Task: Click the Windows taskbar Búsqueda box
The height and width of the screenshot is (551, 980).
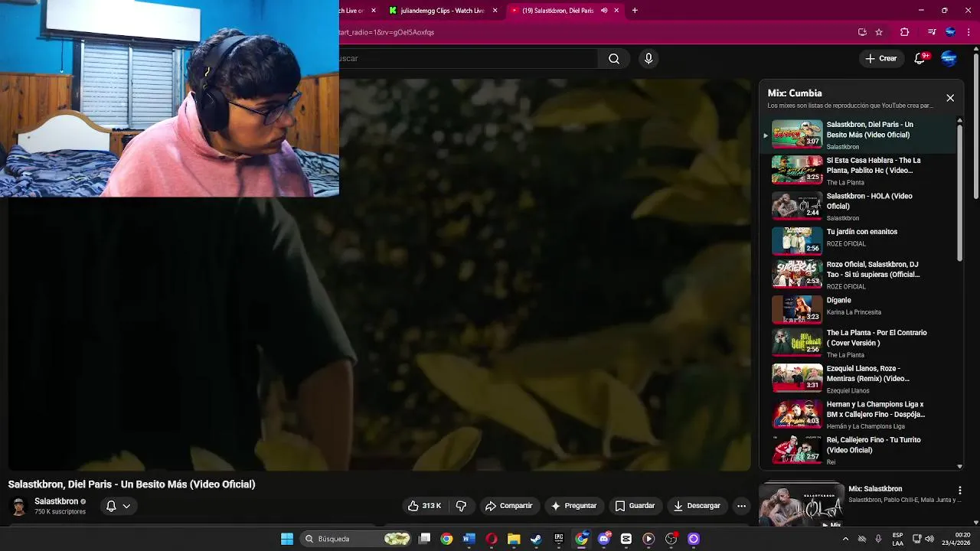Action: click(x=356, y=539)
